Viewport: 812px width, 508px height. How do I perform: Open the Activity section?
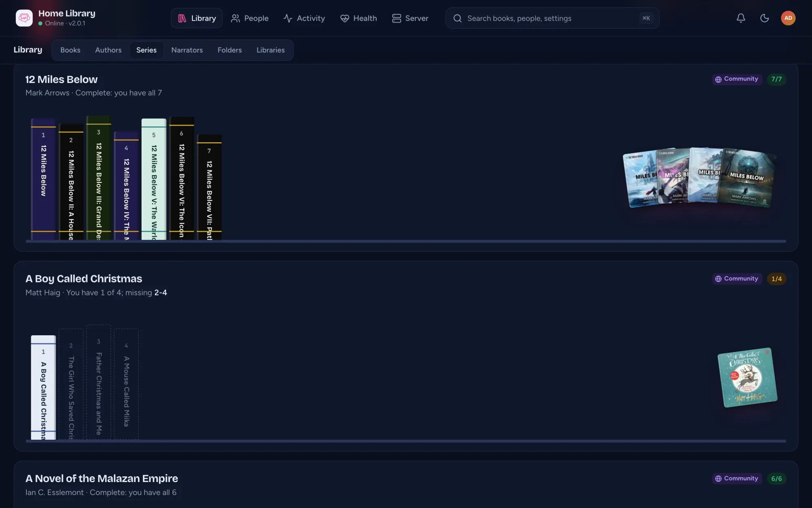point(304,18)
